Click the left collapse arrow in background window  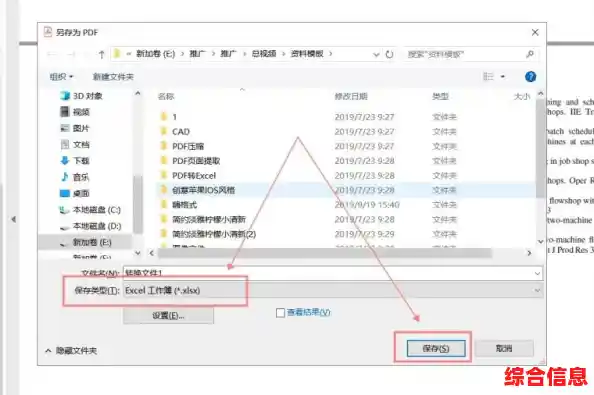(x=14, y=219)
